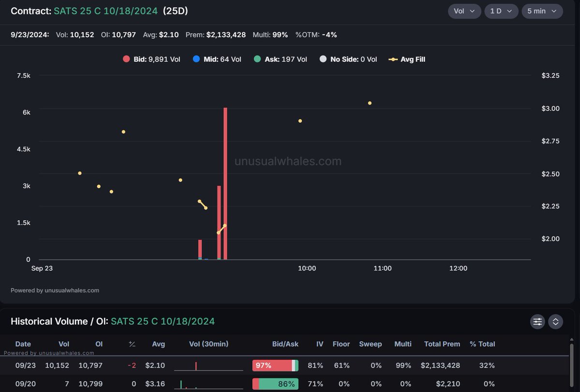Sort table by Total Prem column header

(442, 344)
